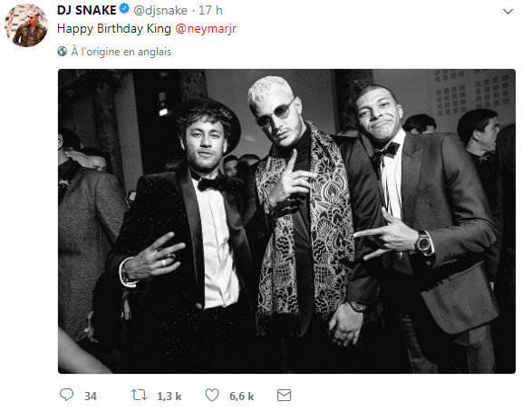Click the 34 replies count

(91, 396)
